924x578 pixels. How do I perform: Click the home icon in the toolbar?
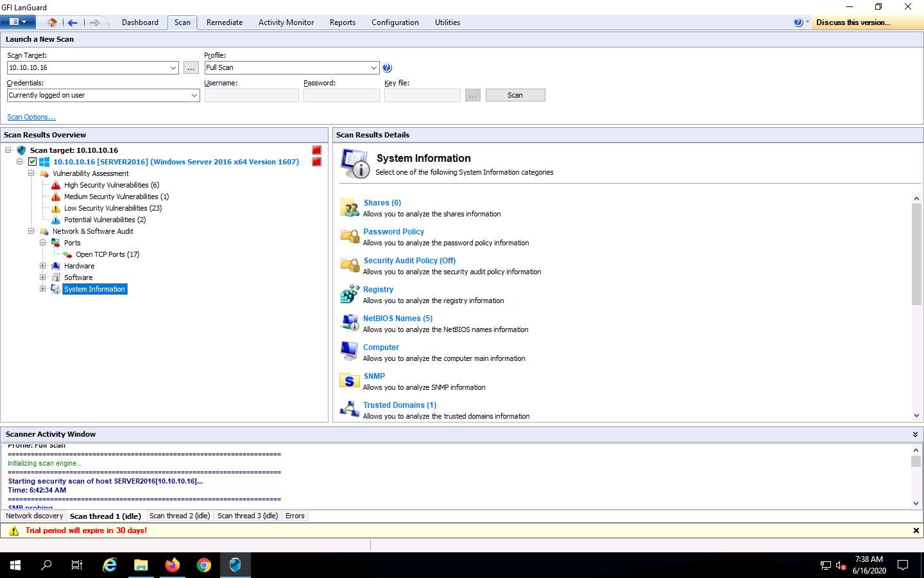[52, 22]
